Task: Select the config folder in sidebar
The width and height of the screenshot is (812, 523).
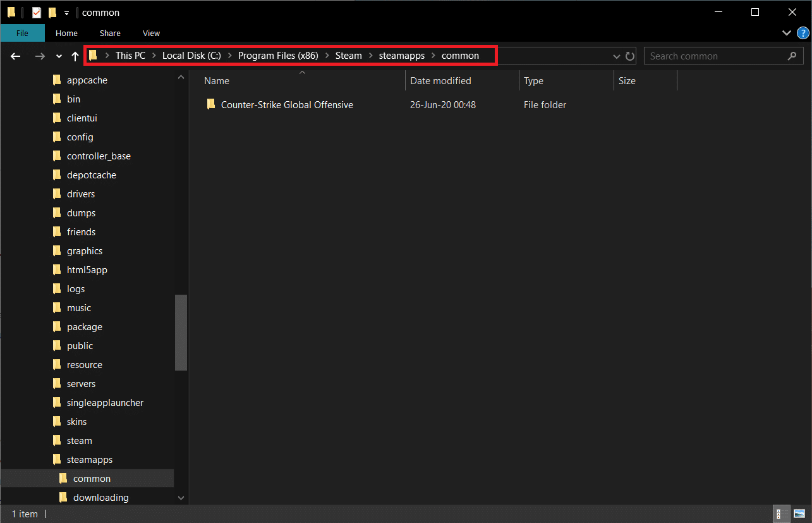Action: point(80,137)
